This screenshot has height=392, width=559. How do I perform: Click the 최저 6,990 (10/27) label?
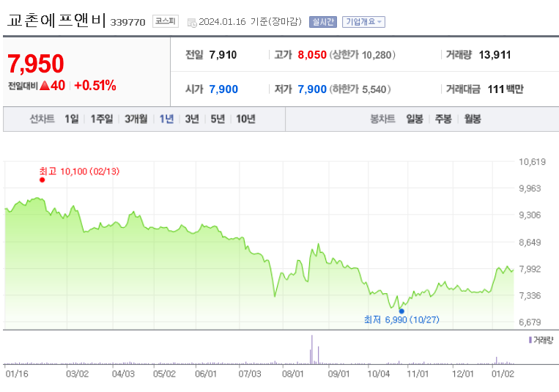401,319
